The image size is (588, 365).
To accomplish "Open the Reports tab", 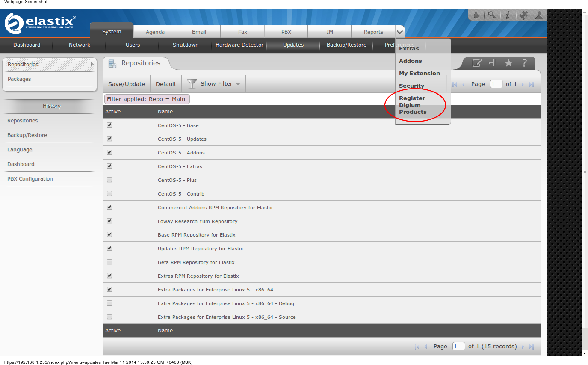I will coord(373,32).
